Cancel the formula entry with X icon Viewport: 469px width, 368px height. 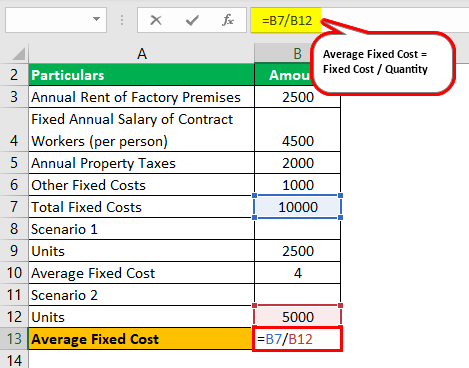[156, 20]
